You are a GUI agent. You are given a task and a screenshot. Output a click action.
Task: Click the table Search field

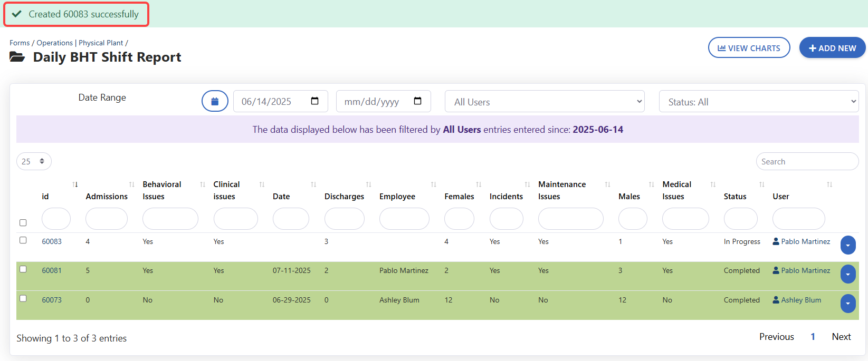(806, 162)
